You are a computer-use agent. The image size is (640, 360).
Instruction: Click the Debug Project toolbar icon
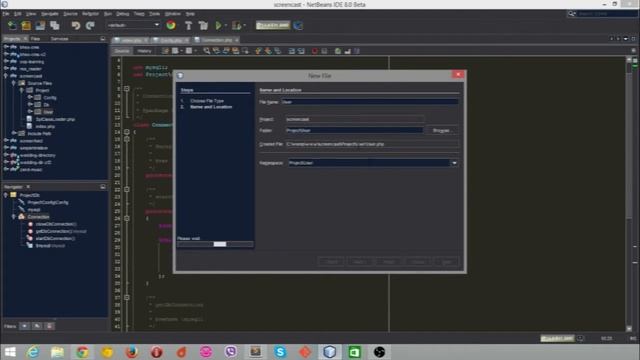tap(236, 25)
